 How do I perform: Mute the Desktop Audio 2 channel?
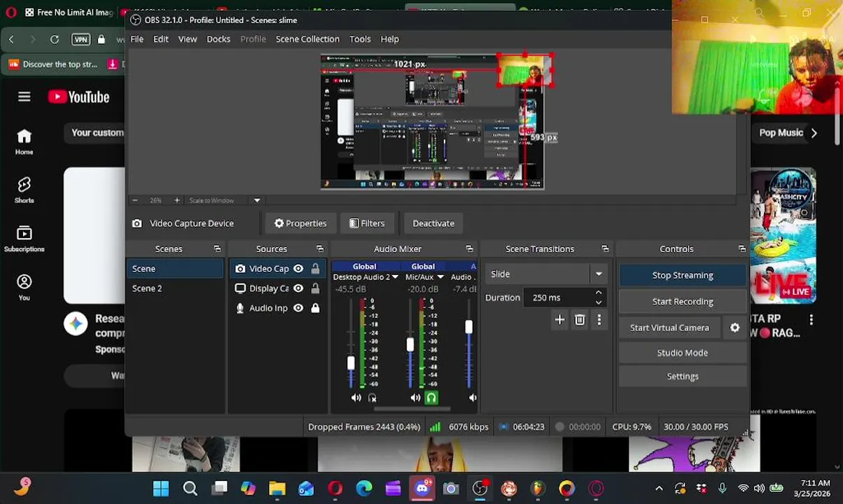356,398
